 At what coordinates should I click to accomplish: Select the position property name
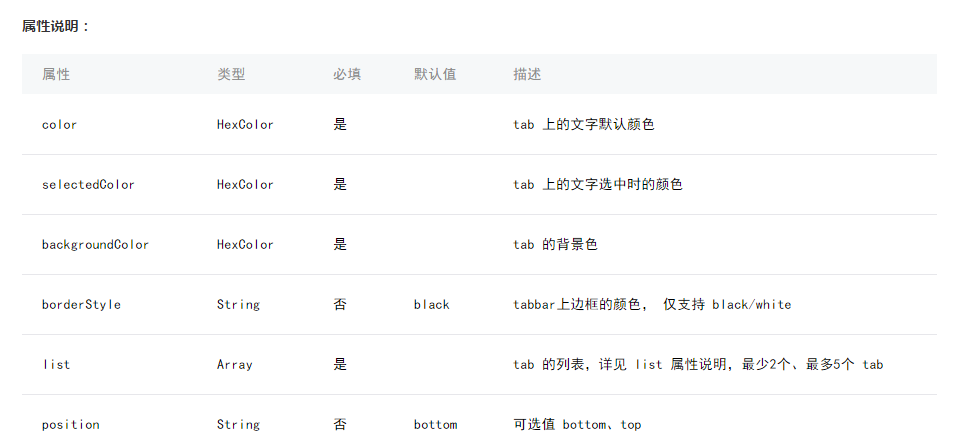(71, 425)
